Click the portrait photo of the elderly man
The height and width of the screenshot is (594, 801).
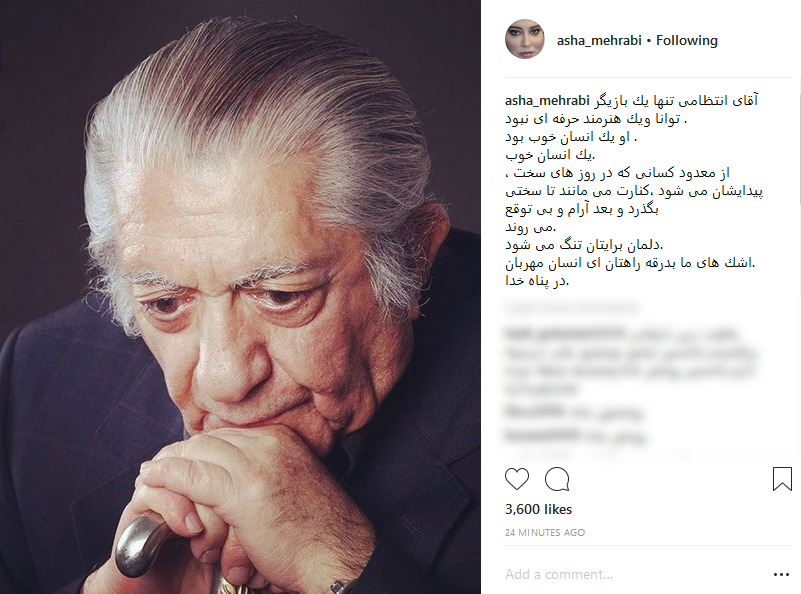pos(240,297)
